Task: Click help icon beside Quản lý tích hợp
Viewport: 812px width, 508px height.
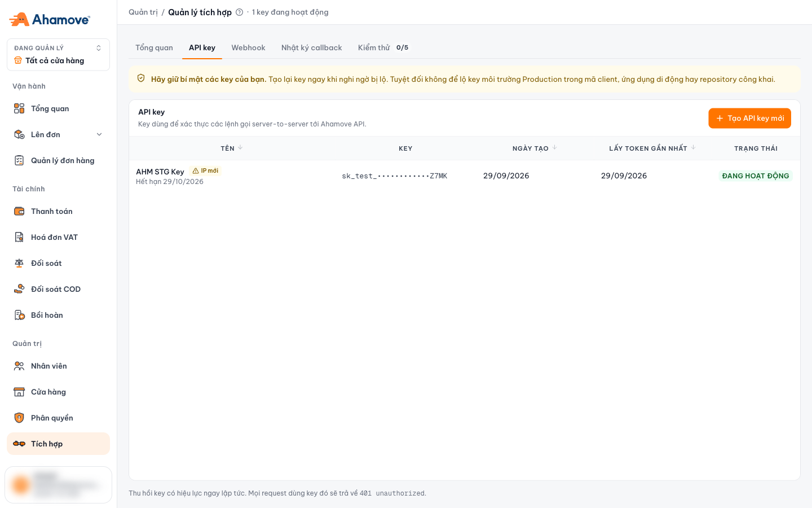Action: tap(239, 12)
